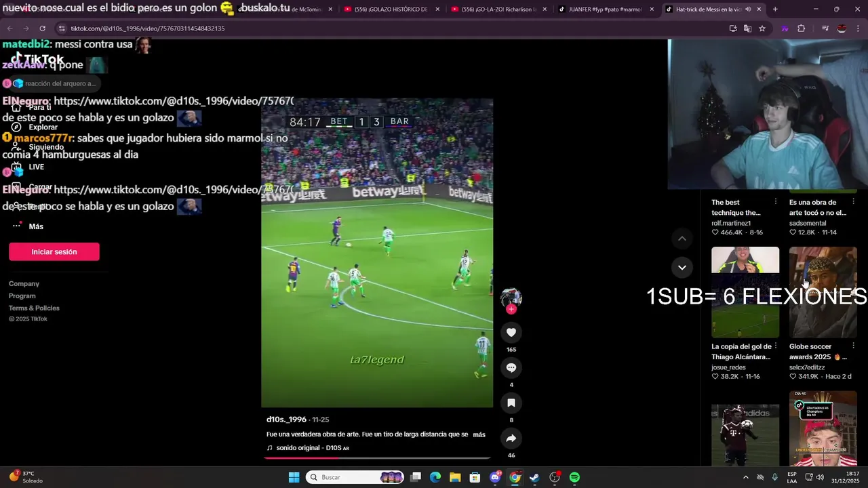Screen dimensions: 868x488
Task: Open options for Globe soccer awards video
Action: click(853, 346)
